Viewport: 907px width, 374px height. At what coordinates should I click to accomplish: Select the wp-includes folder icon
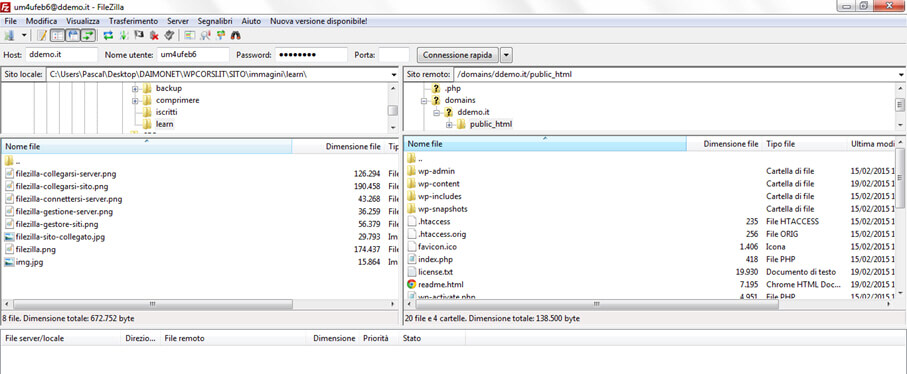(x=411, y=197)
